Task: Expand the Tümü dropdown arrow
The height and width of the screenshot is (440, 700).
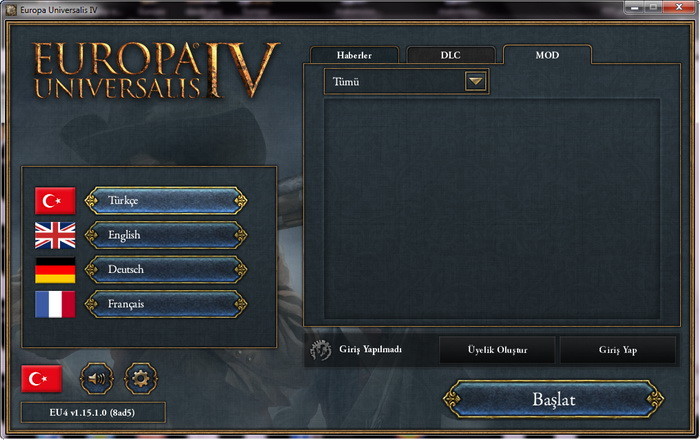Action: (x=475, y=82)
